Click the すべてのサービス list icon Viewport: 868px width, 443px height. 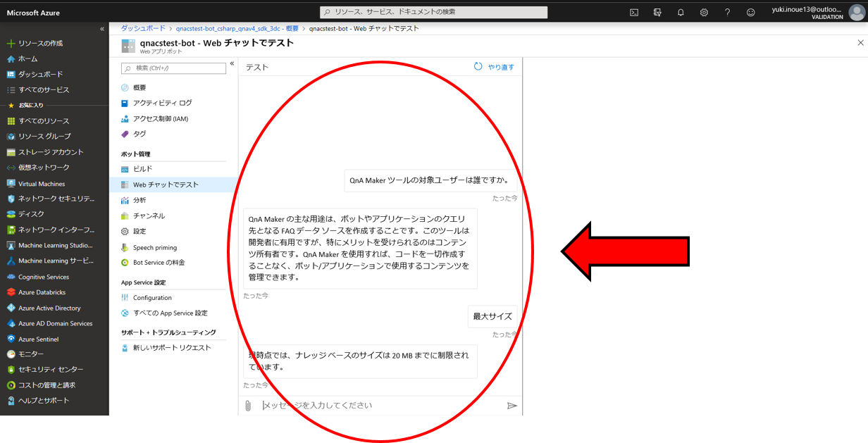click(x=11, y=89)
